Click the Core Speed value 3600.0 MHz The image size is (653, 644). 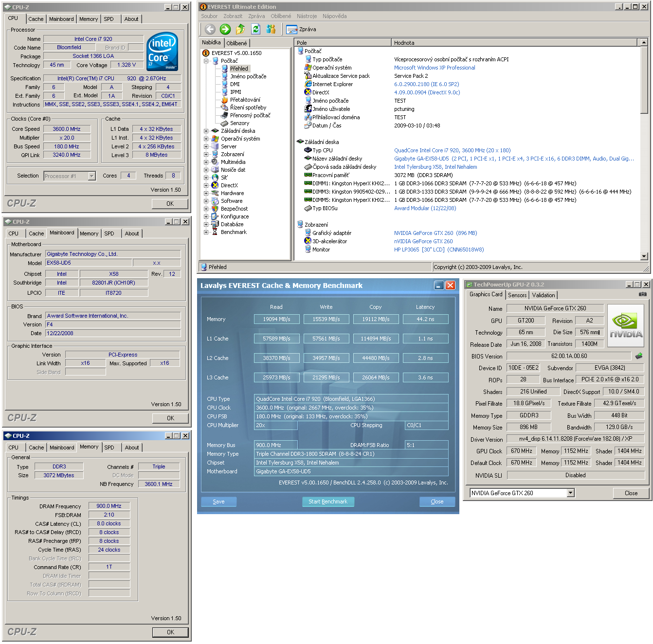pyautogui.click(x=67, y=129)
